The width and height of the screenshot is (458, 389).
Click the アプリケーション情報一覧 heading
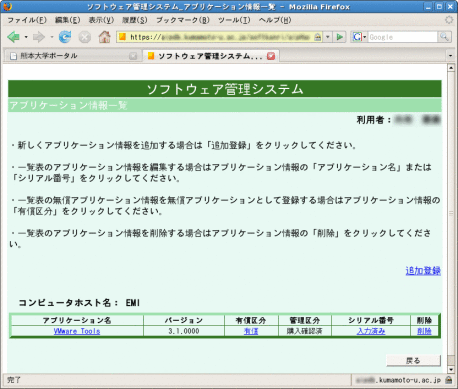coord(69,105)
